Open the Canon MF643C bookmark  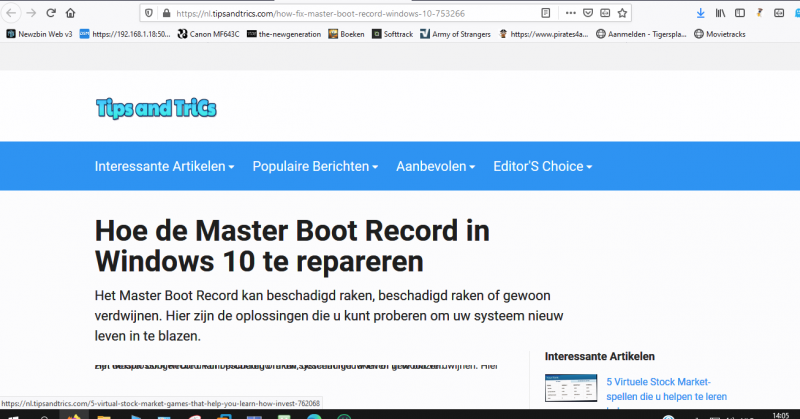point(209,33)
